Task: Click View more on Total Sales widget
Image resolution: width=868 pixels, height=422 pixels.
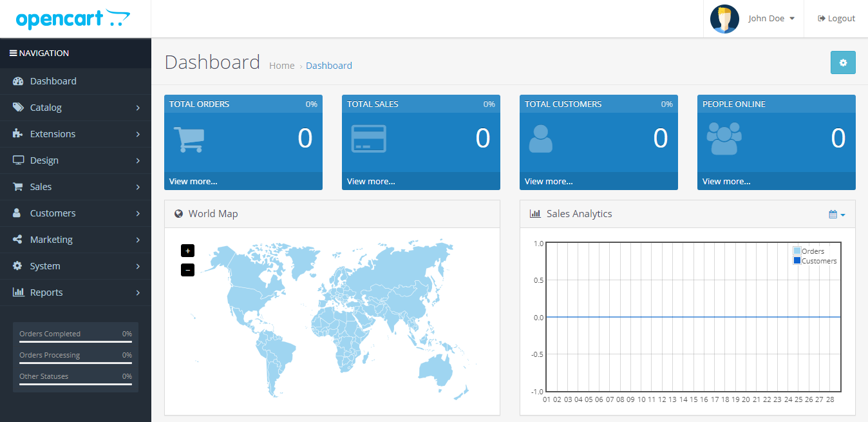Action: point(370,181)
